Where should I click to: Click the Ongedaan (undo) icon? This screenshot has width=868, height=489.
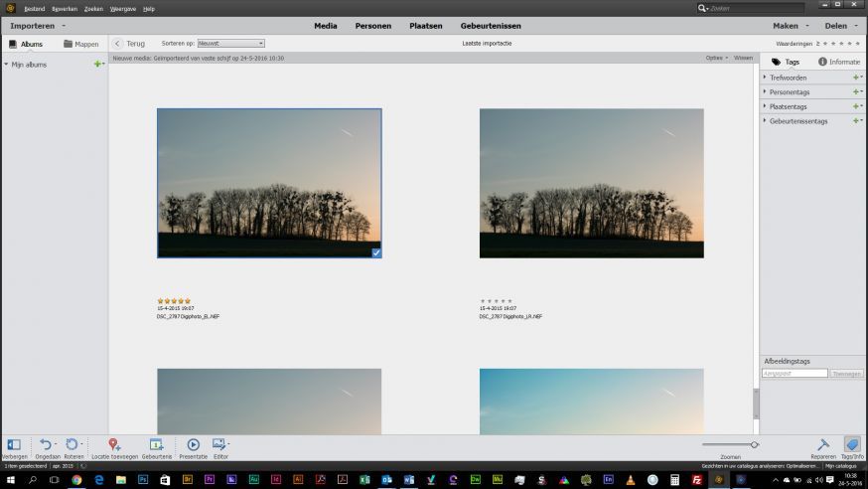pos(45,445)
